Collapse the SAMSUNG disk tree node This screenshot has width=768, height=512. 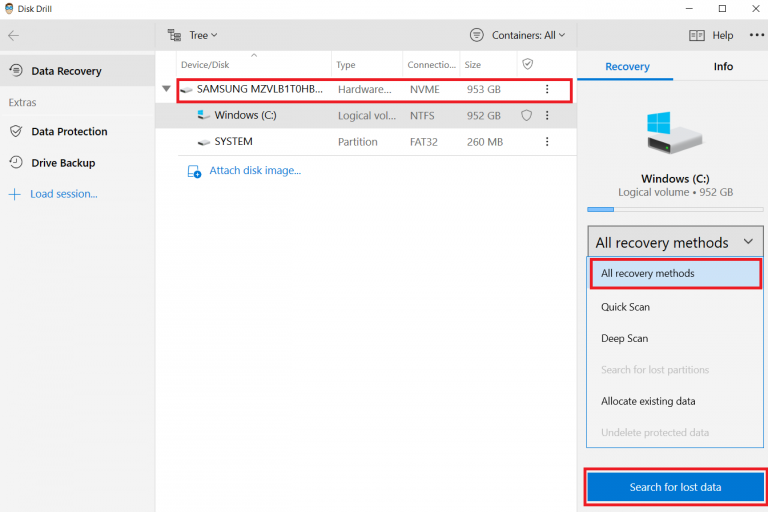[x=166, y=90]
